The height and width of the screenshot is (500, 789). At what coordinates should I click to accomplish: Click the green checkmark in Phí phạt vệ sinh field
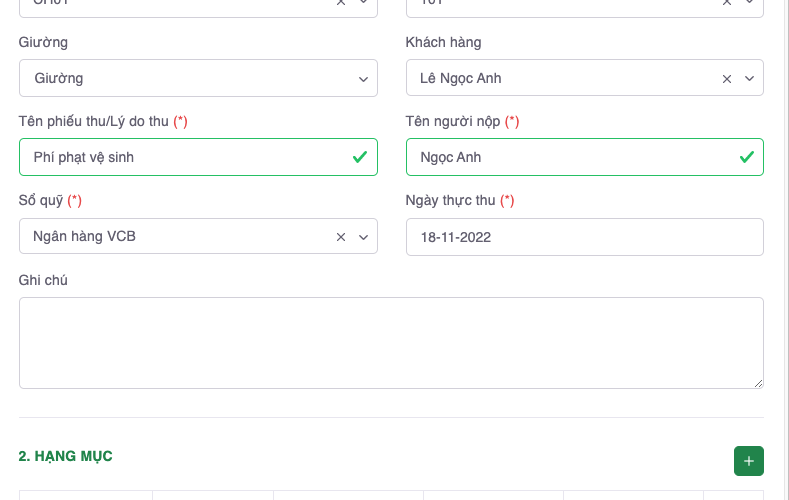tap(360, 157)
